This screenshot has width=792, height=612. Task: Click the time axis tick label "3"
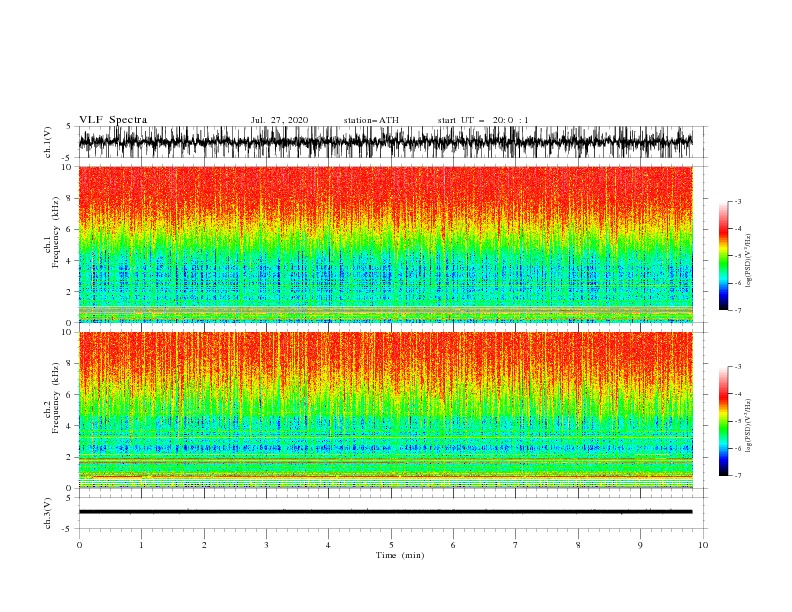coord(266,545)
